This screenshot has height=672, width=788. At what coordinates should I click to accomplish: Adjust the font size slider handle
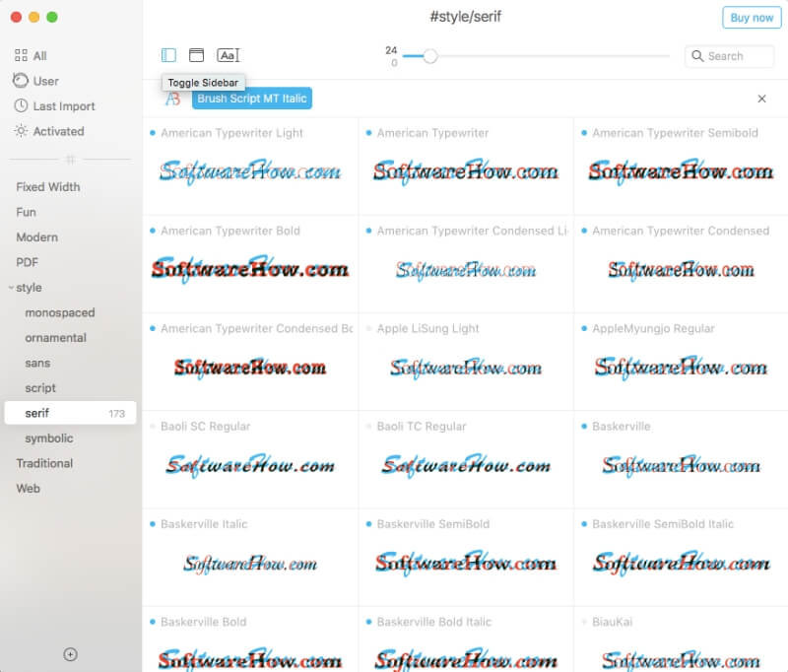coord(429,56)
